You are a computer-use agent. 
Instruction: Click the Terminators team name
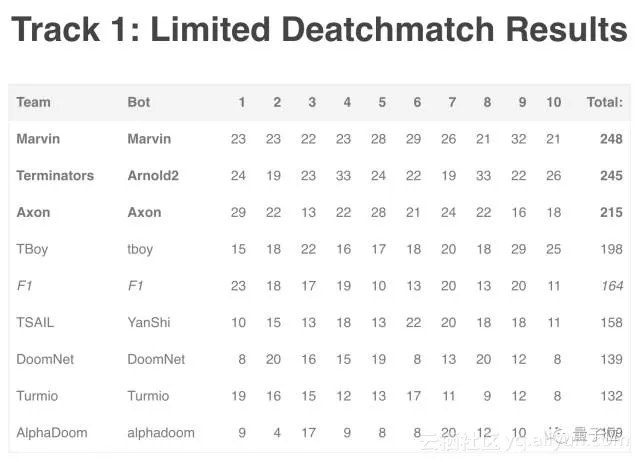tap(55, 176)
